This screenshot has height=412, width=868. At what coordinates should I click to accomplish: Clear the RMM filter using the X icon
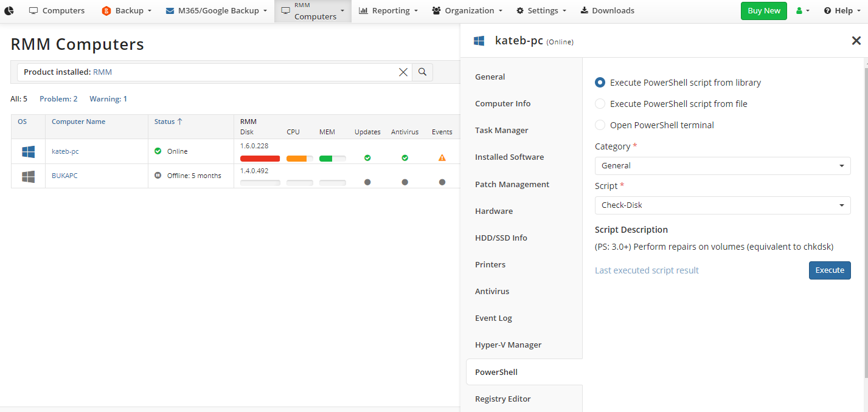(x=403, y=72)
